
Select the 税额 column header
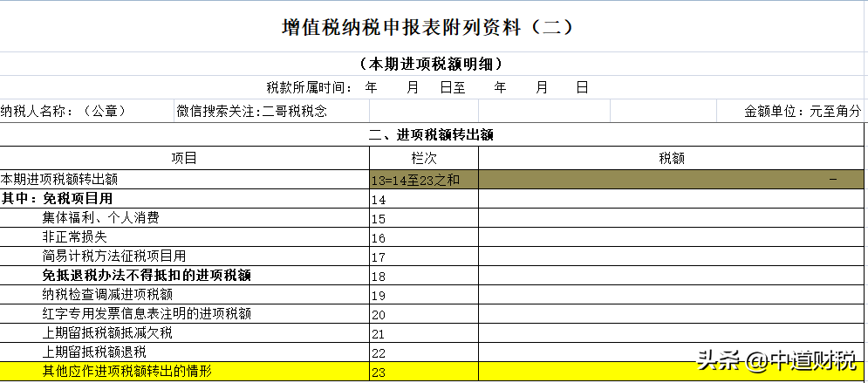[672, 158]
